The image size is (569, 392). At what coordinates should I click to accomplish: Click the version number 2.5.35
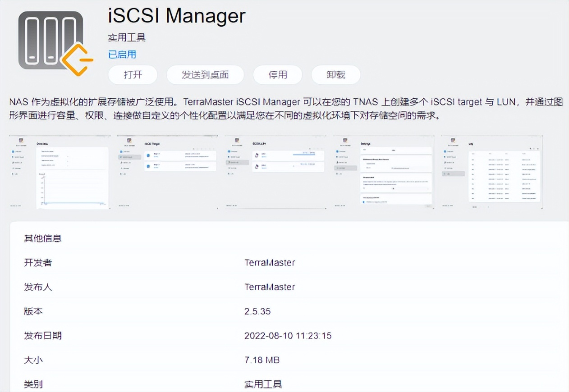[257, 311]
